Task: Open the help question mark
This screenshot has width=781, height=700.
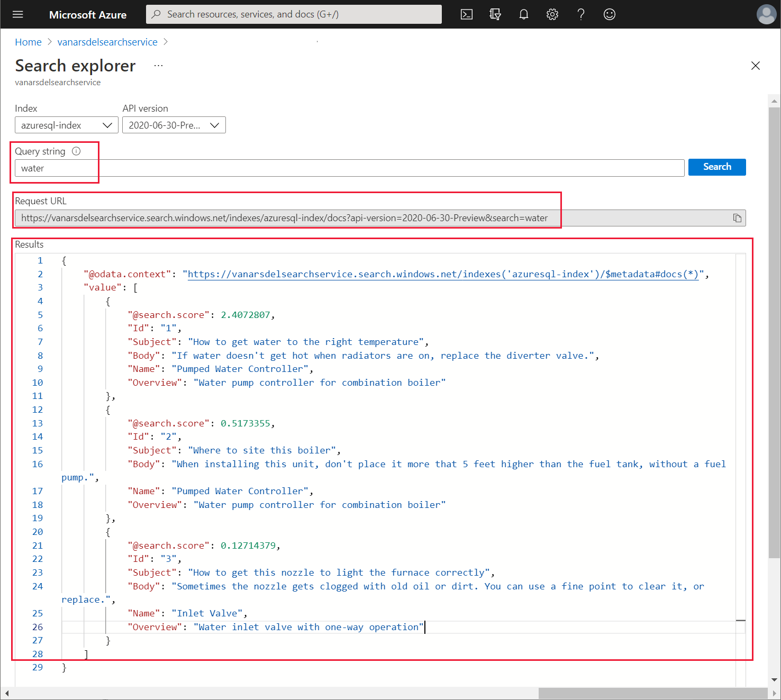Action: tap(581, 14)
